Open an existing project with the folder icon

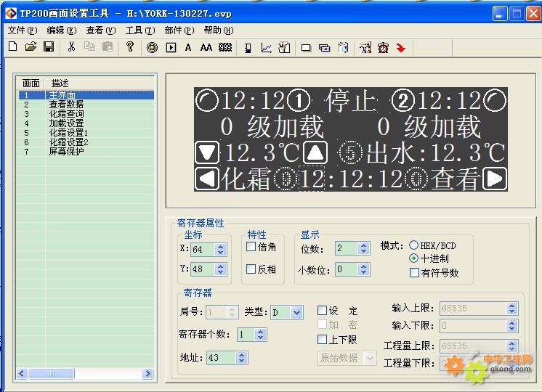click(x=31, y=46)
